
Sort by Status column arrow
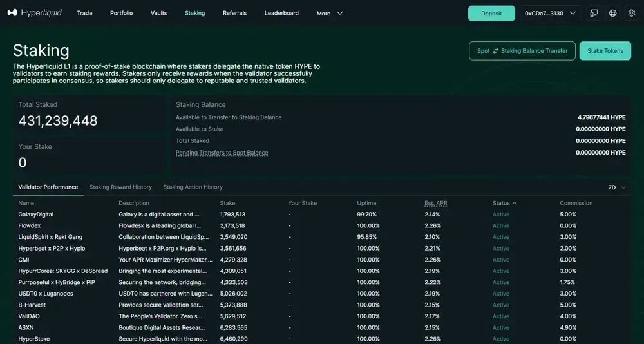tap(515, 203)
